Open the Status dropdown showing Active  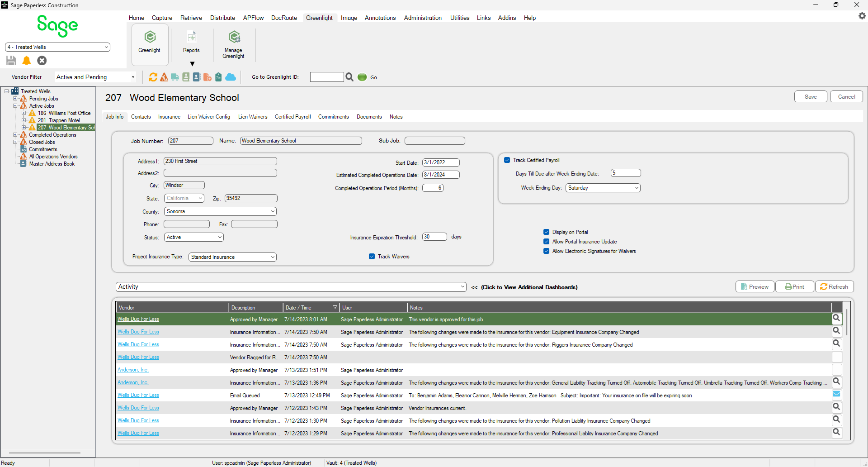[193, 237]
